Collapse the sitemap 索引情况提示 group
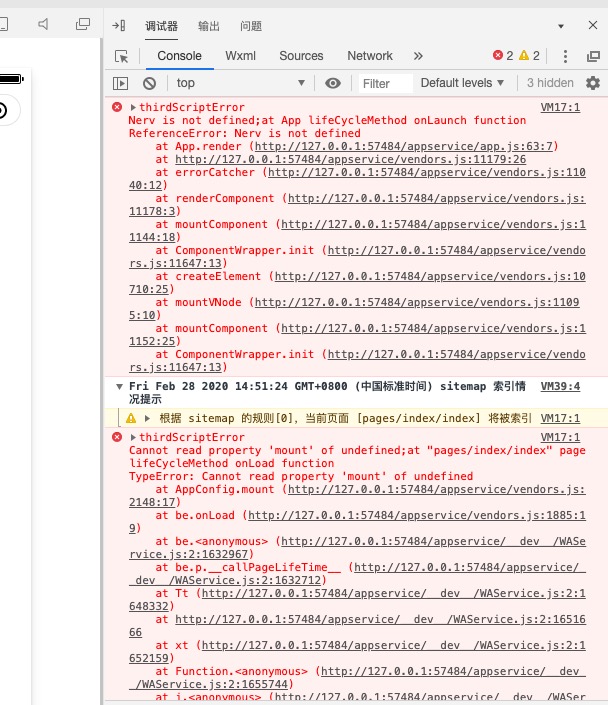 [x=119, y=387]
